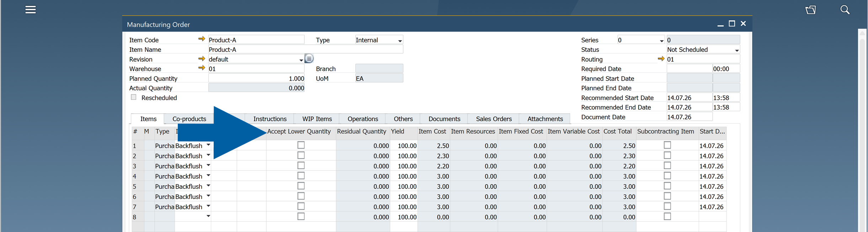Enable Accept Lower Quantity for row 1

pos(301,145)
